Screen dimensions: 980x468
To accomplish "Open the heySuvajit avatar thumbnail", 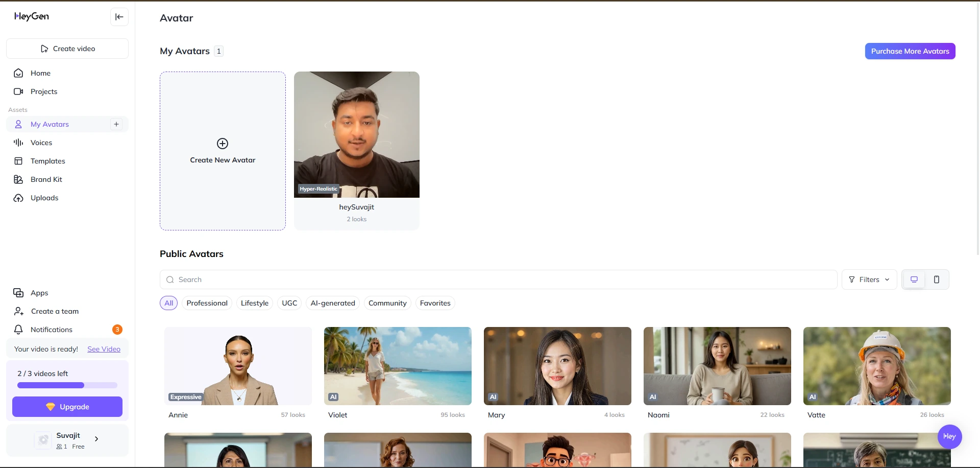I will click(357, 134).
